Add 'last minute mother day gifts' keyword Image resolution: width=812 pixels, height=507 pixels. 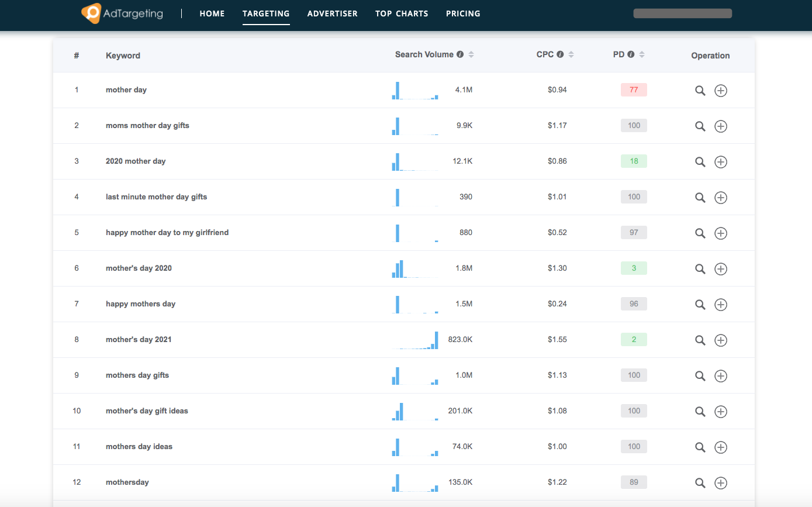click(721, 198)
